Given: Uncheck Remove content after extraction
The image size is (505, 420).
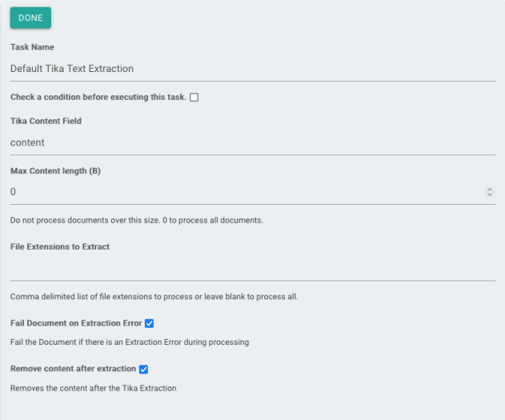Looking at the screenshot, I should pos(143,370).
